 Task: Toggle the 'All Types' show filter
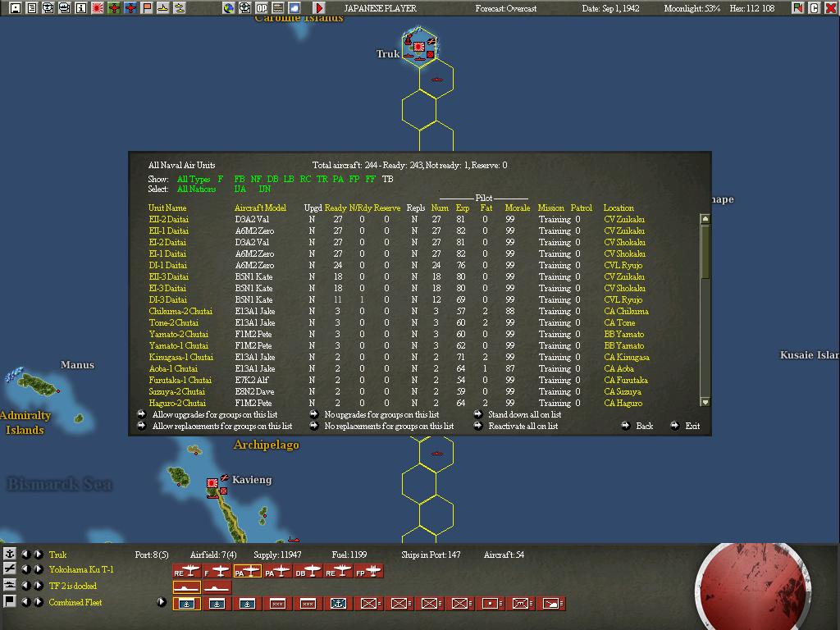194,179
